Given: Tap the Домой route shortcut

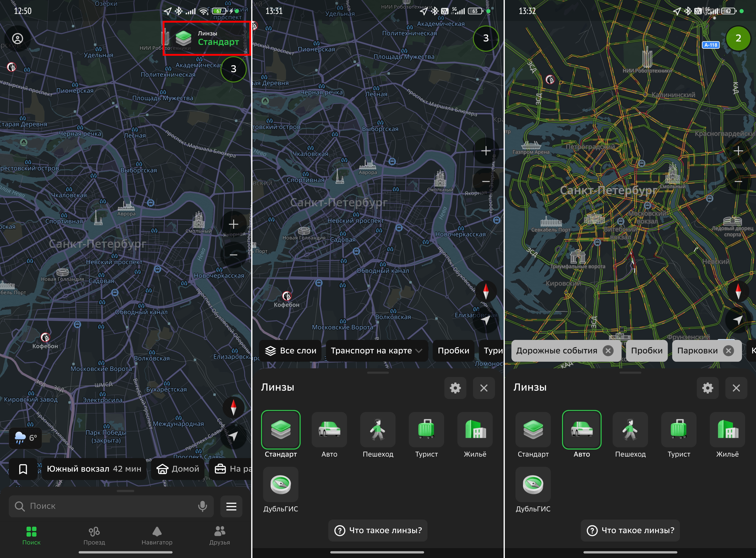Looking at the screenshot, I should (178, 469).
